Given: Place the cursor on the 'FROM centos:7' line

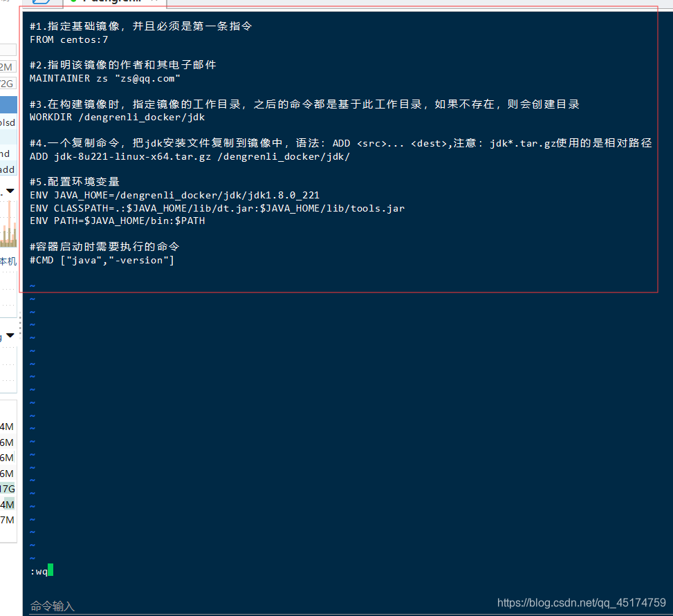Looking at the screenshot, I should click(x=68, y=40).
